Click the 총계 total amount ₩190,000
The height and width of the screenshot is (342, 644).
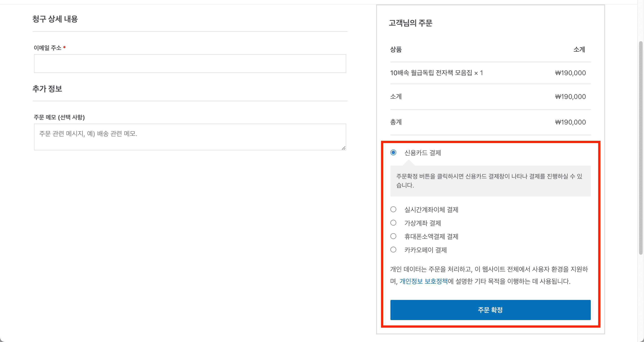[570, 122]
